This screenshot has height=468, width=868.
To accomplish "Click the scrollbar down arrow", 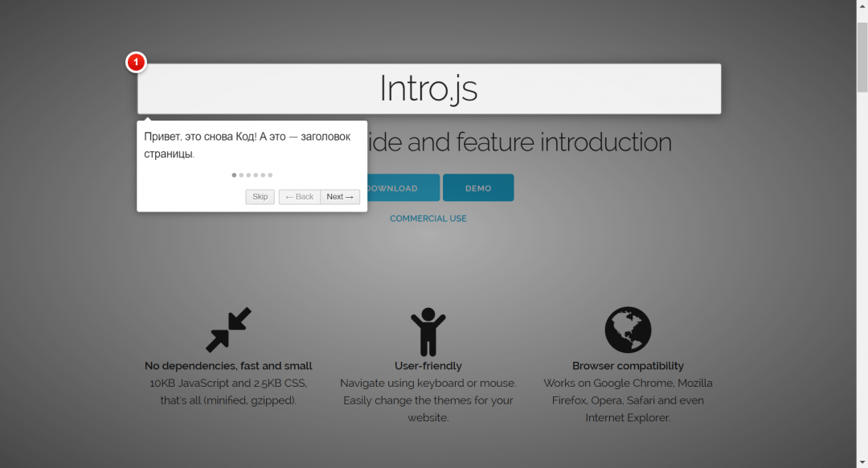I will (862, 462).
